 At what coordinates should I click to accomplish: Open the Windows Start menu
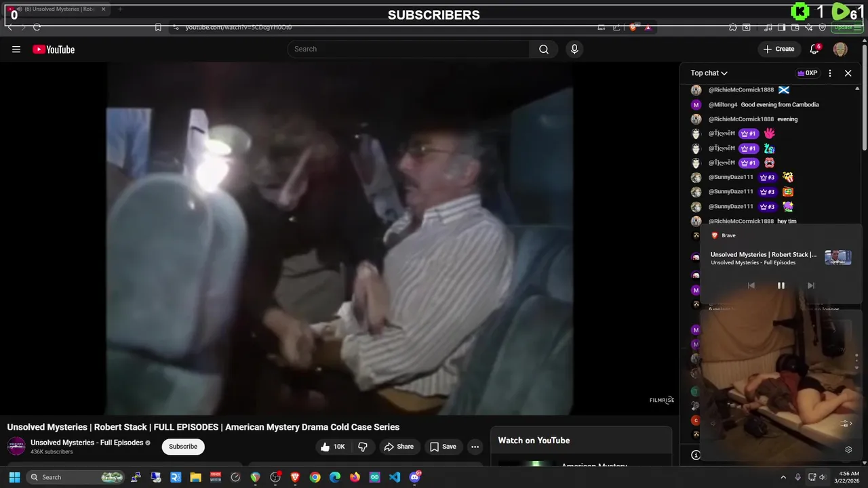pyautogui.click(x=14, y=477)
